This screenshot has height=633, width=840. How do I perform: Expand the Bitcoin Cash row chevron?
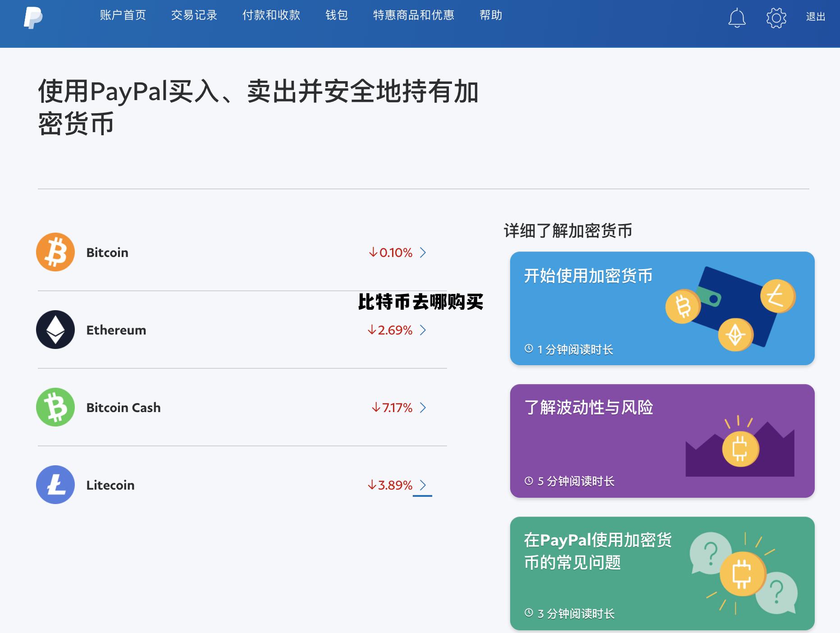pos(423,408)
